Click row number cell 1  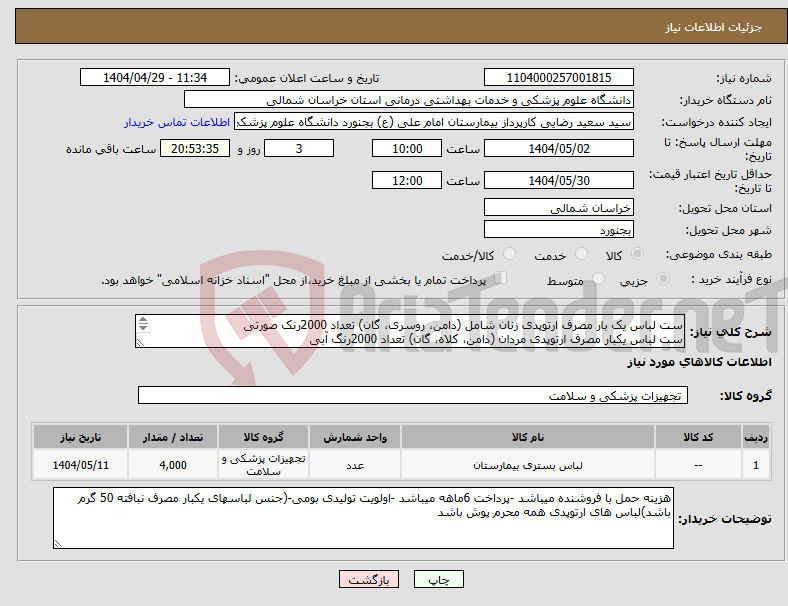click(755, 465)
